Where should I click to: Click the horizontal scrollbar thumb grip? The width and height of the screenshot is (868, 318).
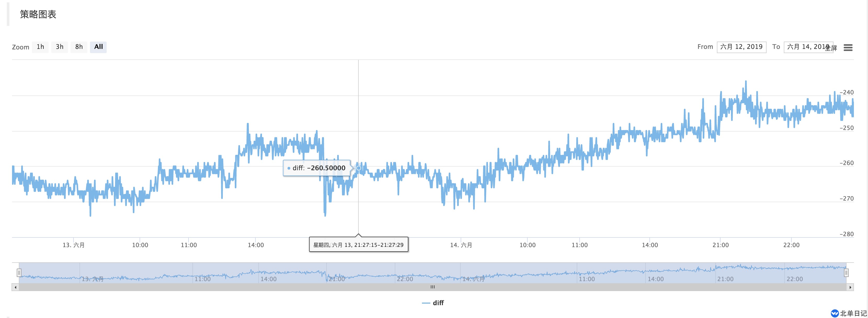tap(433, 287)
